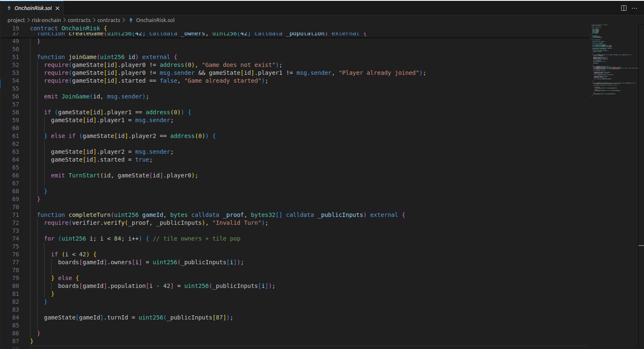The height and width of the screenshot is (349, 644).
Task: Click 'else if' keyword on line 61
Action: click(x=63, y=136)
